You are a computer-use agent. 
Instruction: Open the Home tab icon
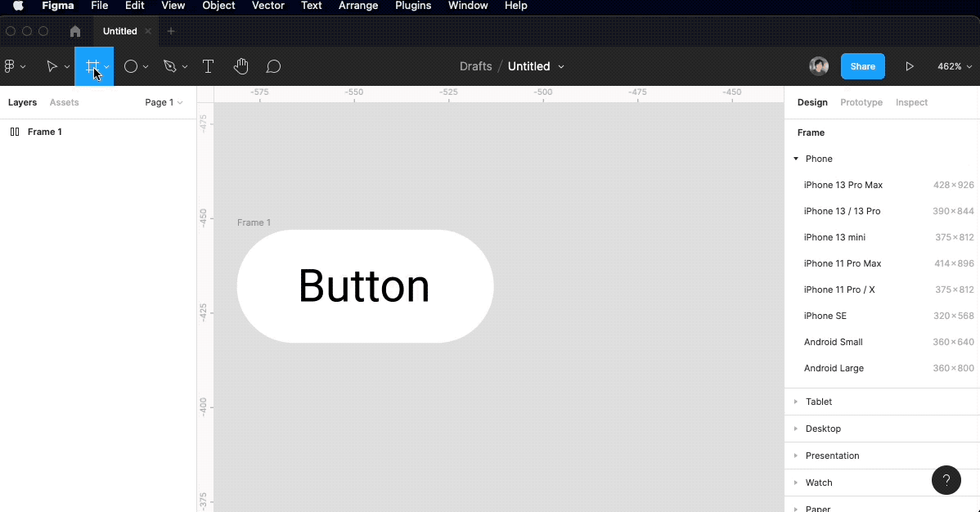click(75, 31)
